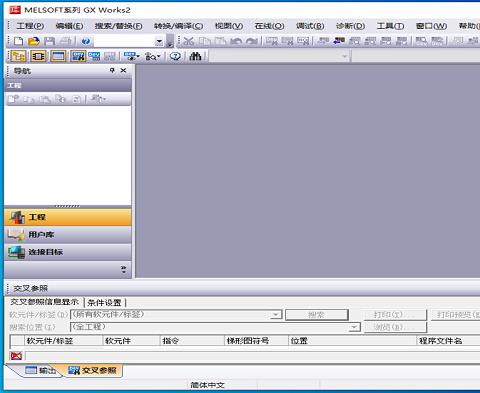
Task: Switch to the 条件设置 tab
Action: [104, 302]
